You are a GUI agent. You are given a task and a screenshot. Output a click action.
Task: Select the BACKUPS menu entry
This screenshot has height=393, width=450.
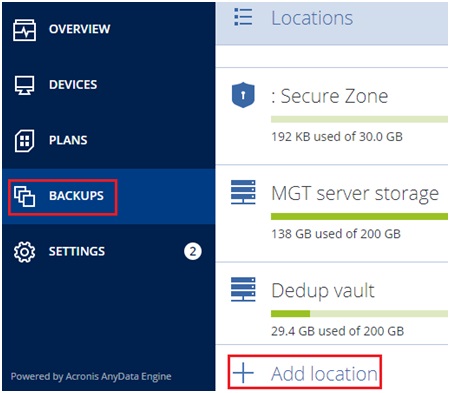tap(76, 196)
